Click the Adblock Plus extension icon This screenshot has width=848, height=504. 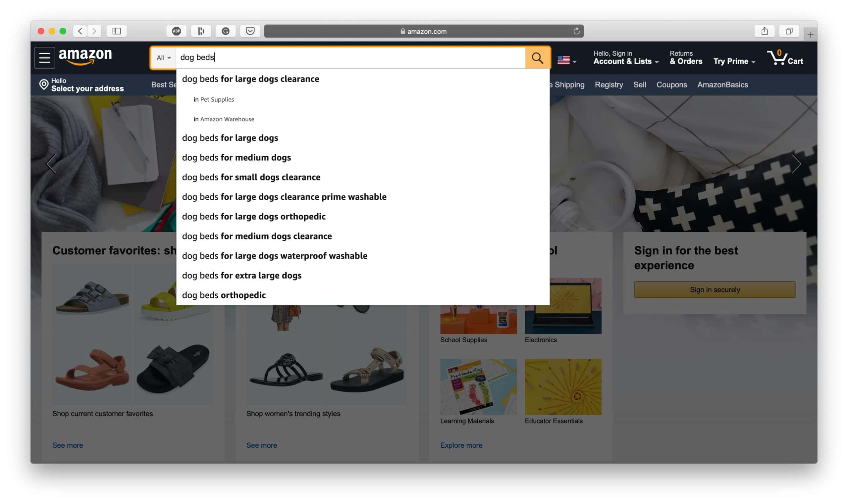click(176, 31)
